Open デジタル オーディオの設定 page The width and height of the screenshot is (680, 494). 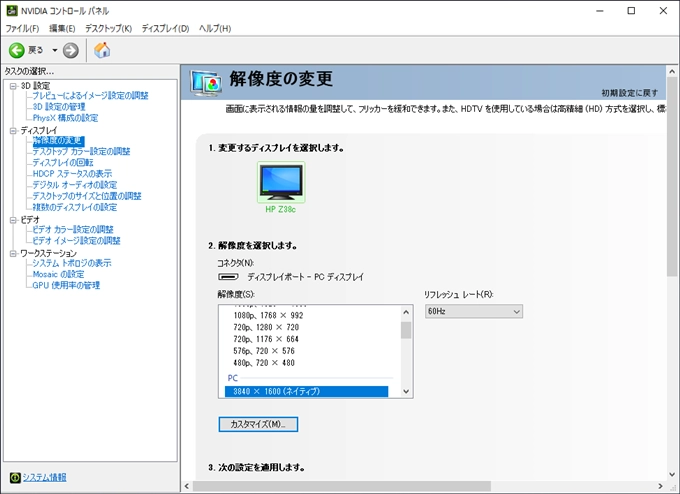tap(75, 185)
